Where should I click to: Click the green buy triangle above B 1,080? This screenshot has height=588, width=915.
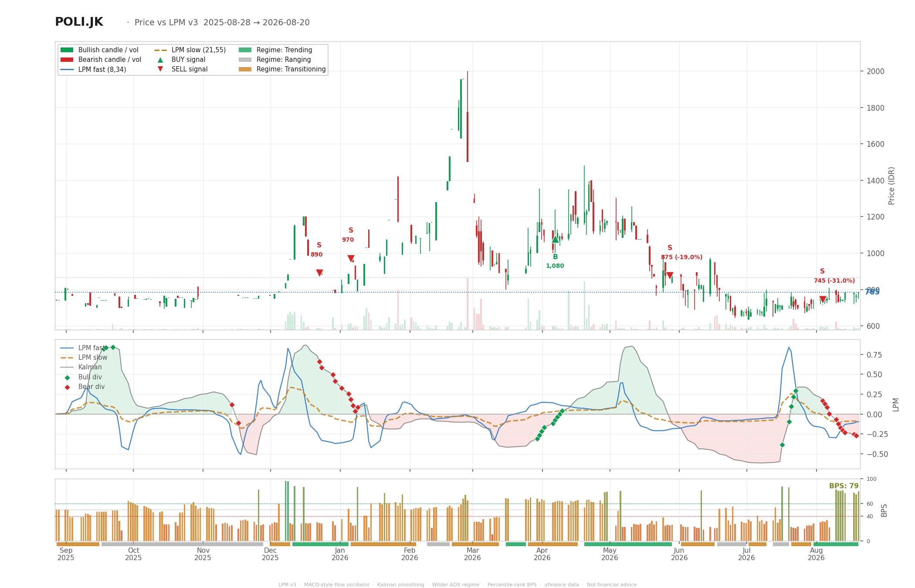coord(555,239)
